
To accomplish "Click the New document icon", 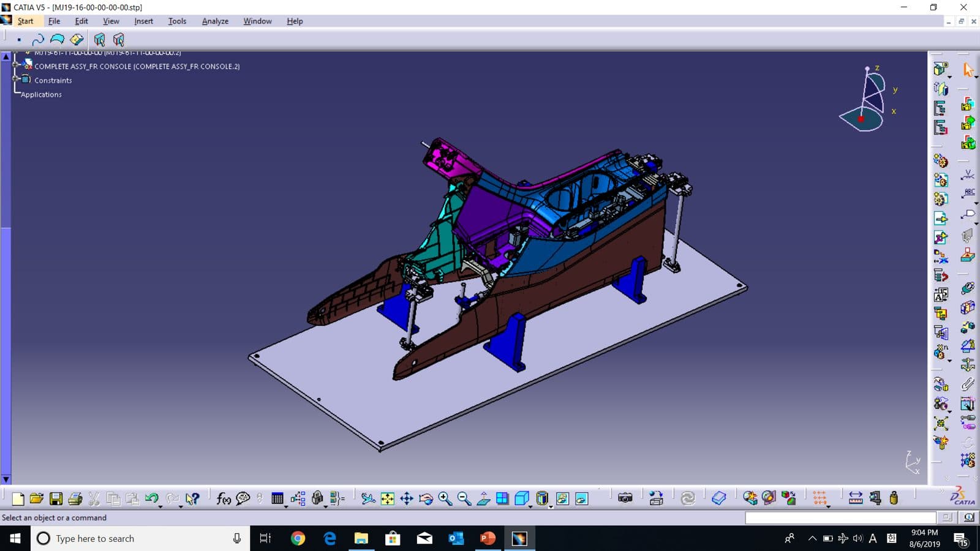I will coord(18,499).
